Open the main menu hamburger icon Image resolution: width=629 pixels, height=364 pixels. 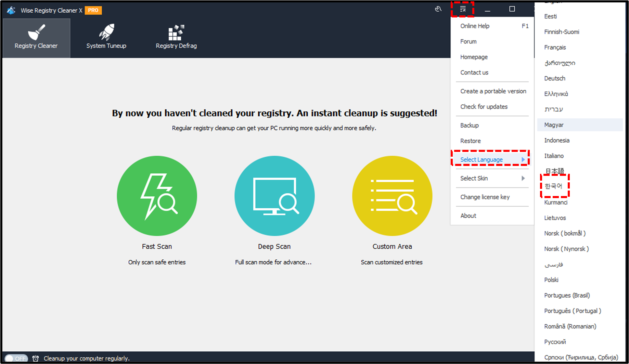463,9
